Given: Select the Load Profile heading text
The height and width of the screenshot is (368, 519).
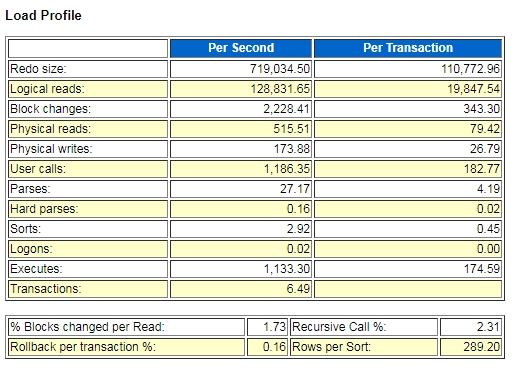Looking at the screenshot, I should 43,16.
